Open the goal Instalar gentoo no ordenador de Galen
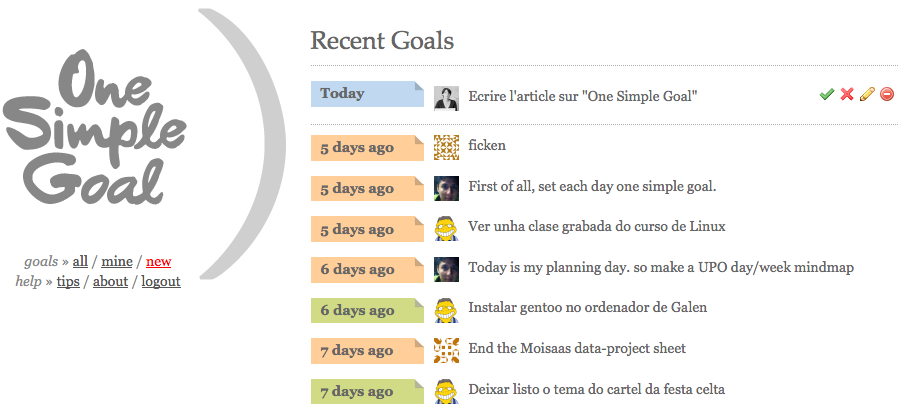This screenshot has width=905, height=416. 588,307
